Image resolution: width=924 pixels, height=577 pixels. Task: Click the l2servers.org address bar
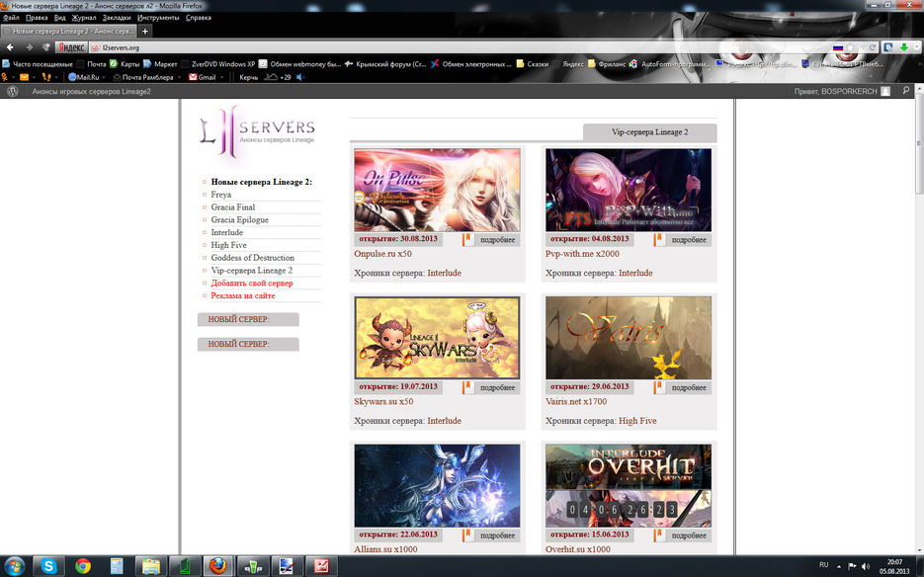tap(460, 47)
